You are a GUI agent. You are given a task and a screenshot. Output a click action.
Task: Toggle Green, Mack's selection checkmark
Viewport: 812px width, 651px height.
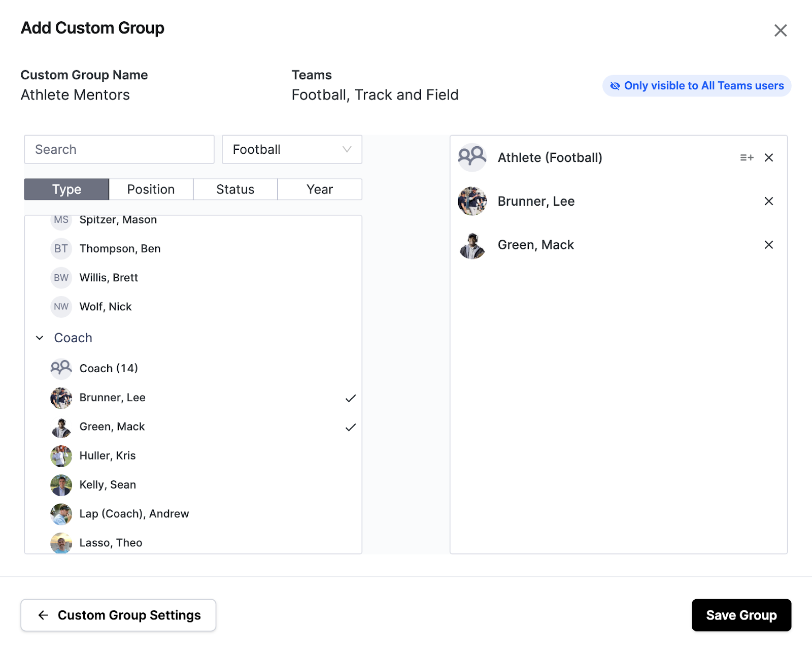click(350, 427)
